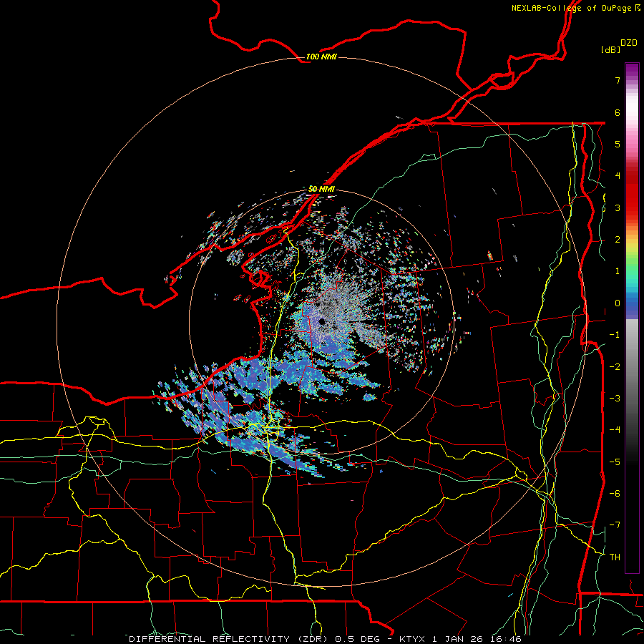
Task: Click the 5 value on the color scale
Action: (x=618, y=144)
